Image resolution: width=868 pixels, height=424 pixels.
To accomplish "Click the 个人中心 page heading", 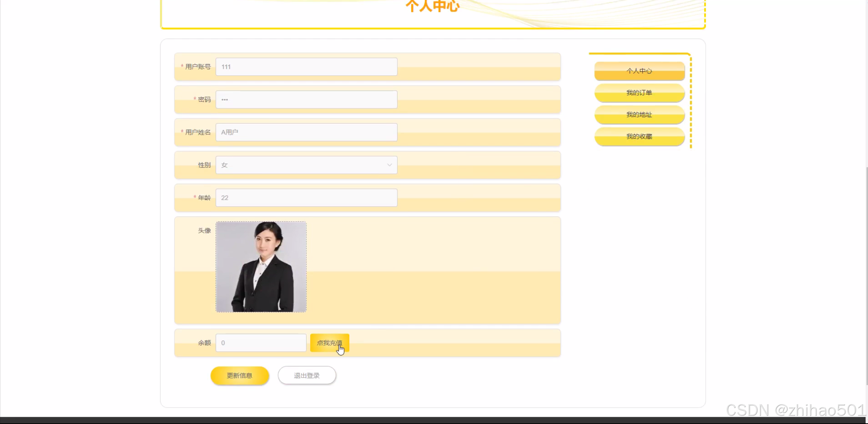I will tap(432, 6).
